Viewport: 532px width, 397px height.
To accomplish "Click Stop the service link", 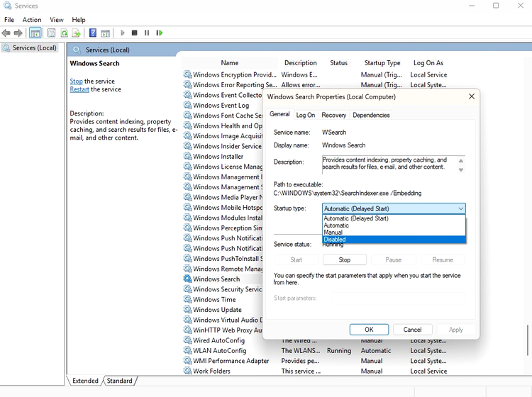I will click(76, 81).
